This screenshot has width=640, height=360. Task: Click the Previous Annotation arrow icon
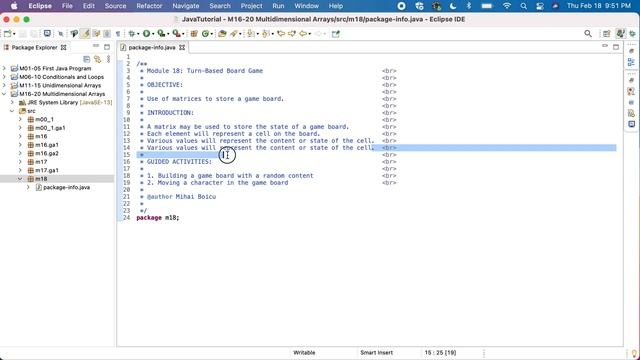265,34
